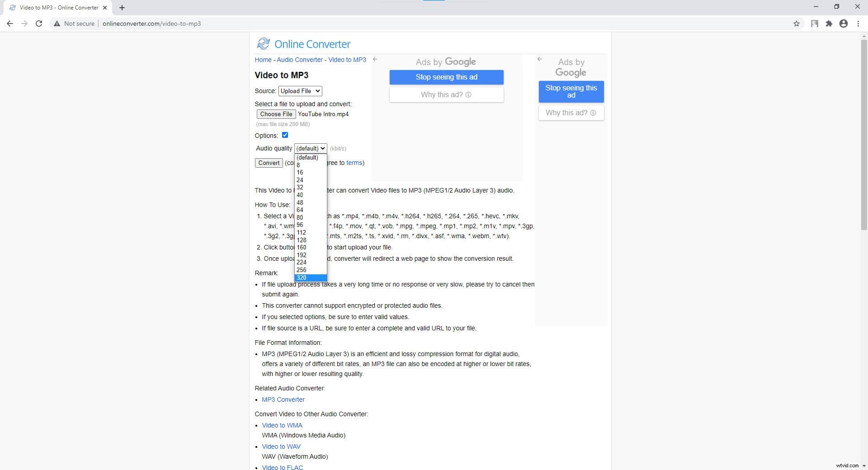
Task: Open a new browser tab
Action: (x=122, y=8)
